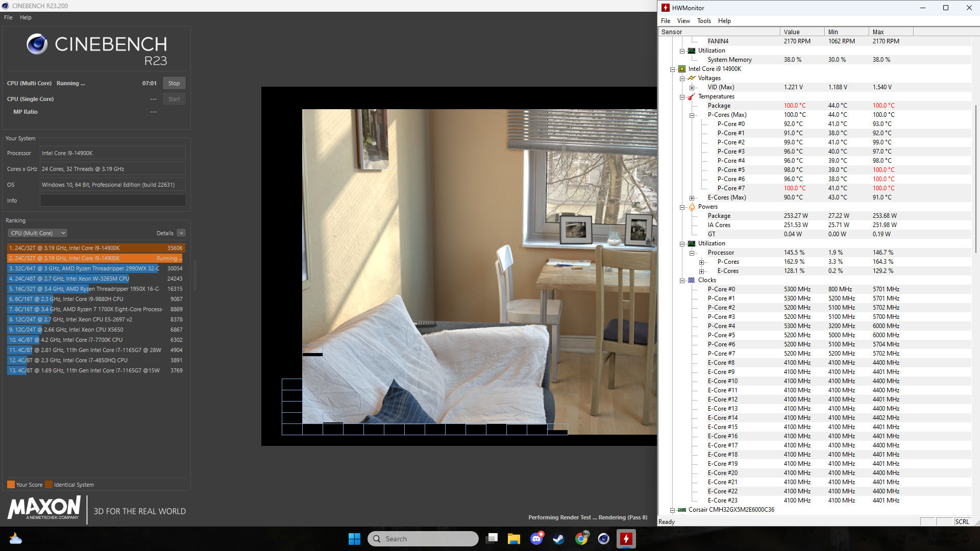
Task: Expand the E-Cores (Max) temperature node
Action: pos(692,198)
